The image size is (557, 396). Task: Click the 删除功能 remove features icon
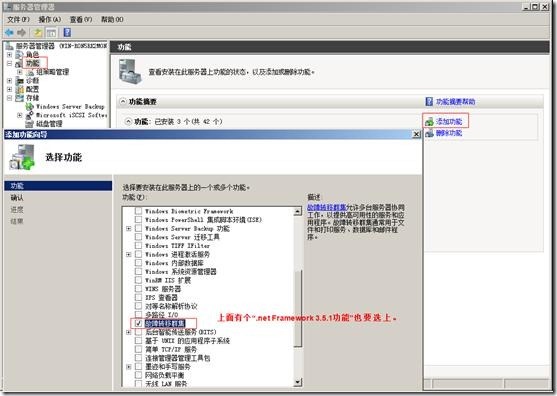click(429, 133)
